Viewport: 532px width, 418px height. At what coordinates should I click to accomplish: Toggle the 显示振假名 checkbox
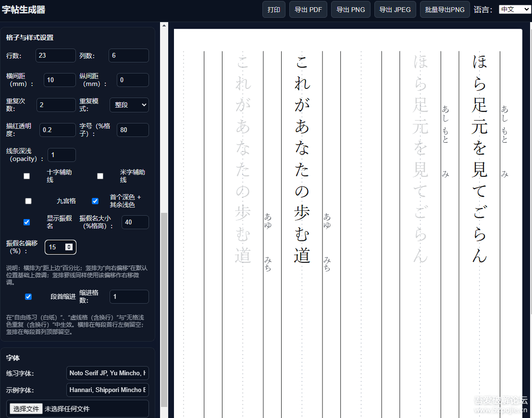tap(26, 222)
